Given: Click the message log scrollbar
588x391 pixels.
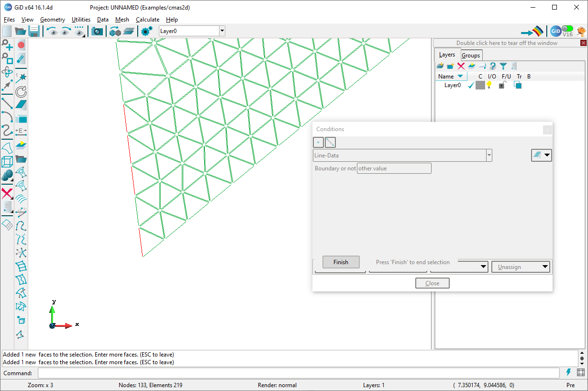Looking at the screenshot, I should click(x=582, y=358).
